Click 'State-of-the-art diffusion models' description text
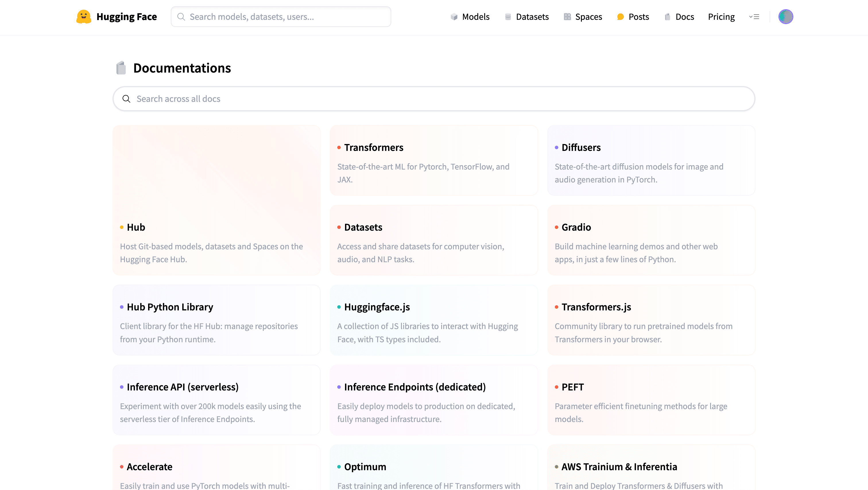The image size is (868, 490). pyautogui.click(x=639, y=173)
